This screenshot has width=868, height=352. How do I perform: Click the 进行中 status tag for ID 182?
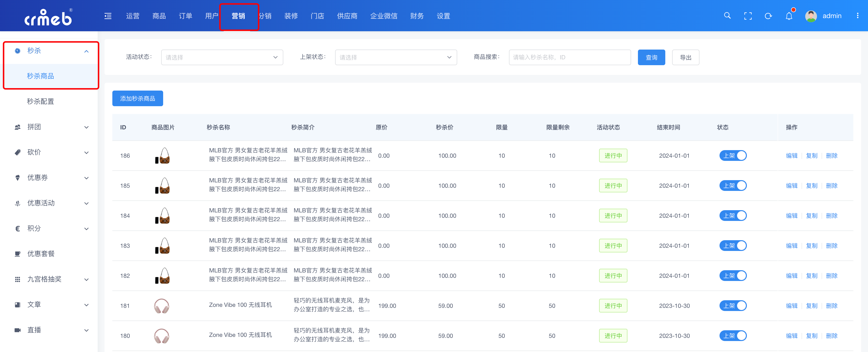[613, 276]
